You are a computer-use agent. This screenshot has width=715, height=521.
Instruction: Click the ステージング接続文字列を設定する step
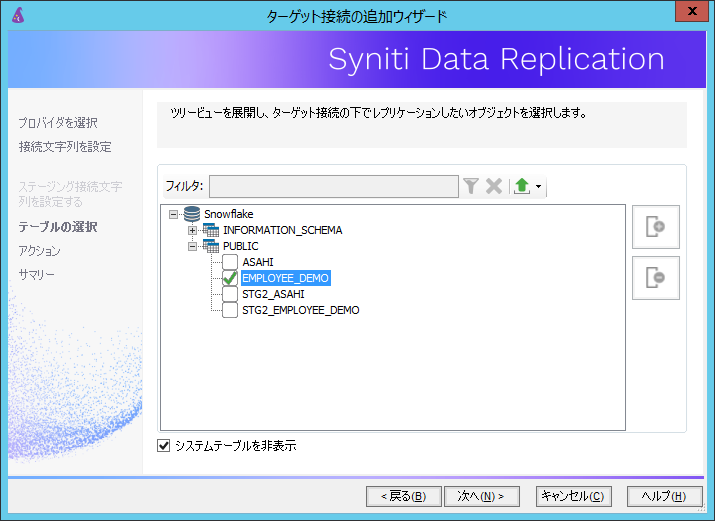70,194
